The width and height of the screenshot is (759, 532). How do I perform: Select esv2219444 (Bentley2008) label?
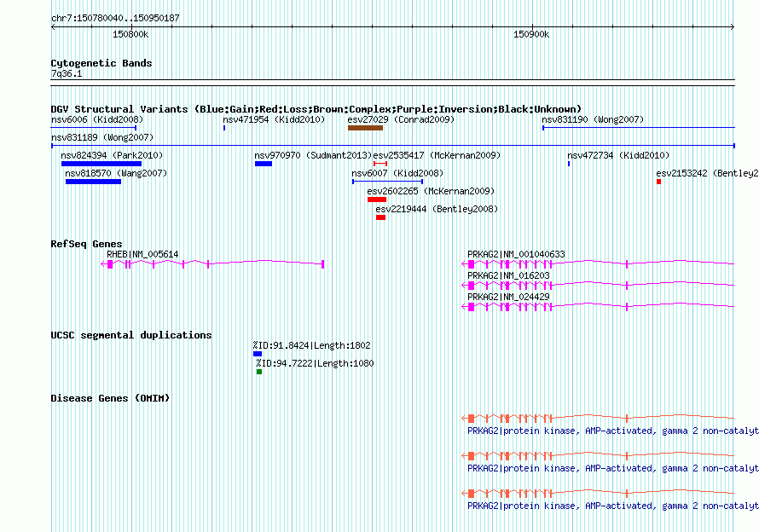point(437,209)
